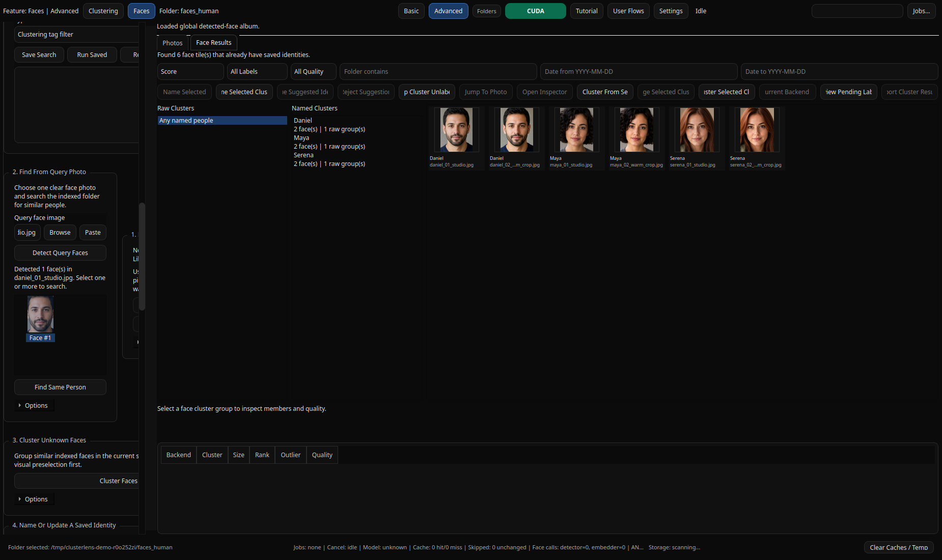The height and width of the screenshot is (560, 942).
Task: Select the Daniel named cluster
Action: [x=329, y=125]
